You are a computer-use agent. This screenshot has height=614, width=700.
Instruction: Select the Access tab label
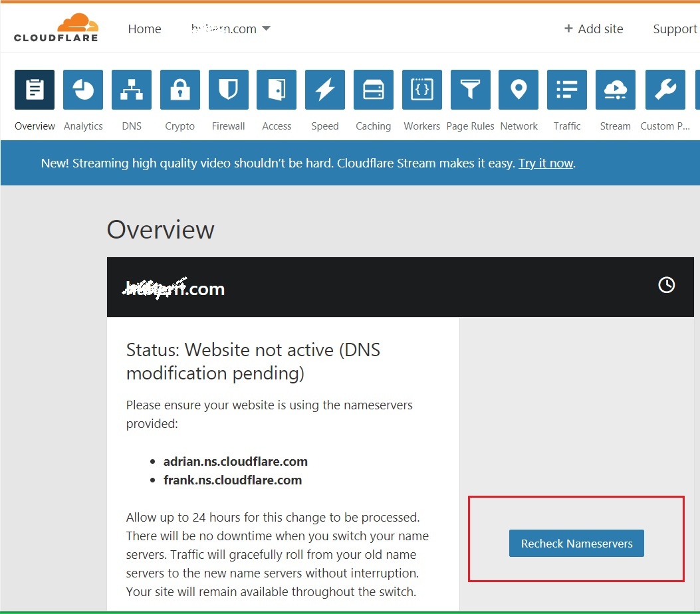point(277,126)
